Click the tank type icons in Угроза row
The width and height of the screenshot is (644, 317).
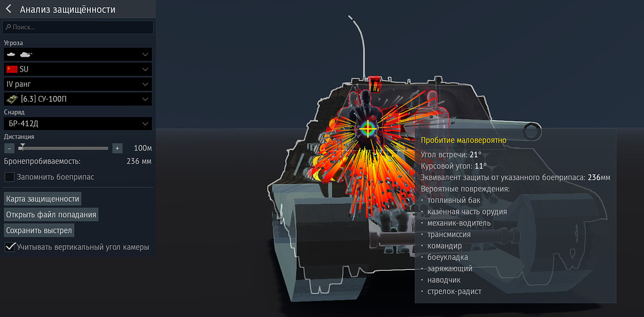click(19, 54)
